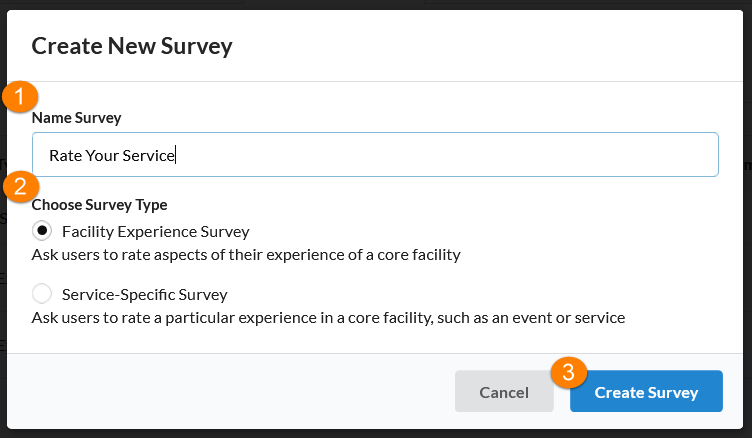Select the Facility Experience Survey radio button
Viewport: 752px width, 438px height.
[42, 232]
